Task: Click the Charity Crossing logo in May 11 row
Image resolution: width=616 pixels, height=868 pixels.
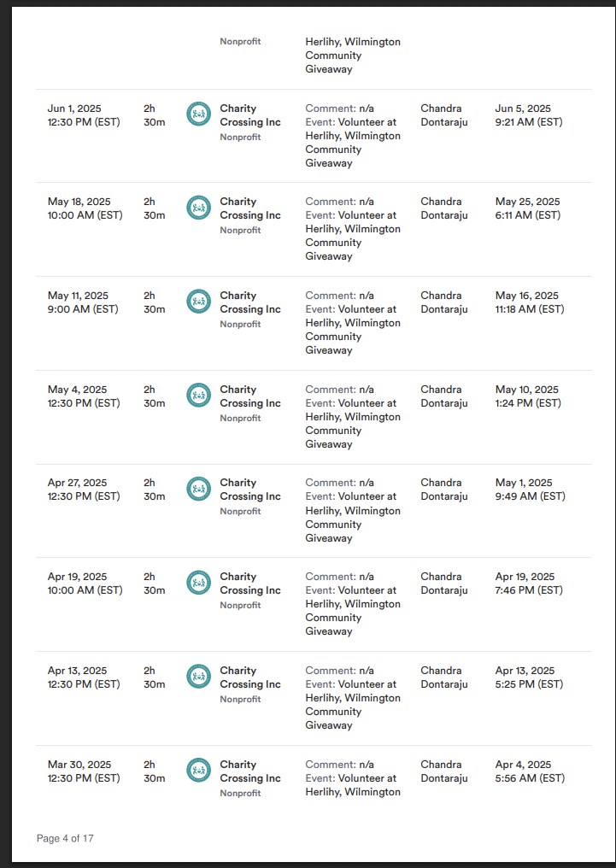Action: tap(198, 301)
